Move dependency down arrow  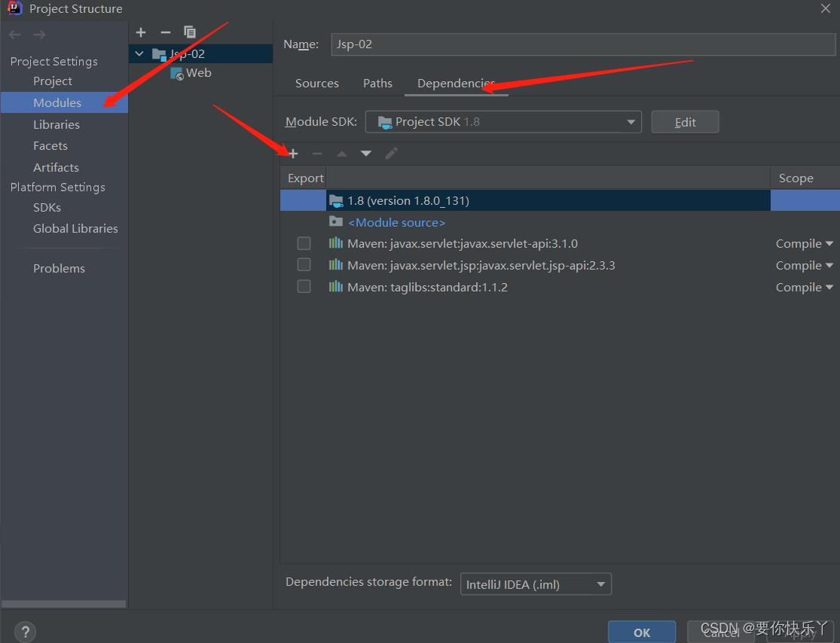(x=366, y=154)
